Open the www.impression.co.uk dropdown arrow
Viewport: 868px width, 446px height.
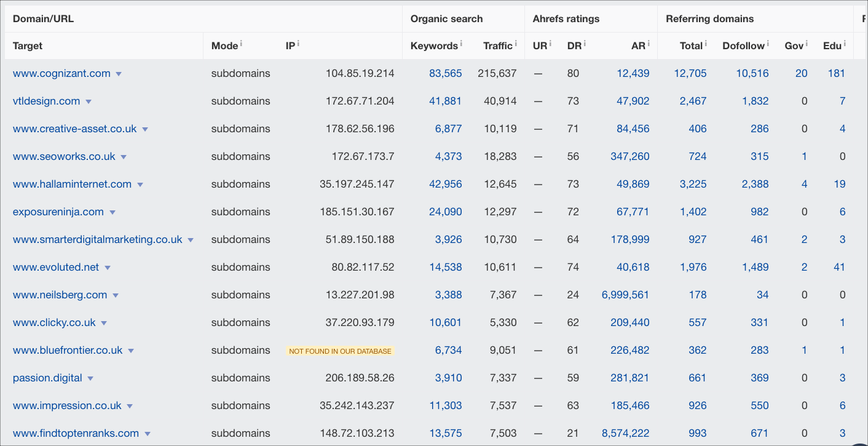point(130,406)
